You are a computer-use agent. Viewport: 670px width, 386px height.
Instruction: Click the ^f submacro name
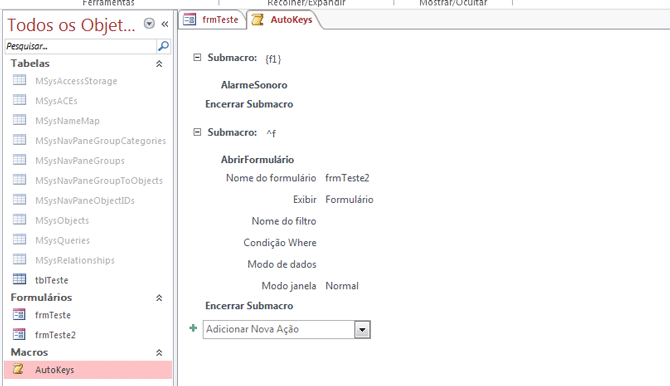271,133
